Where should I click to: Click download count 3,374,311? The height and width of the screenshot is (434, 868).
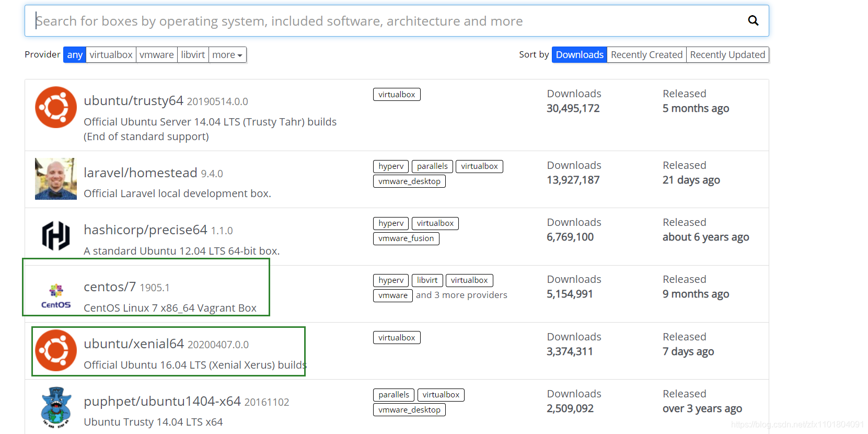point(570,351)
